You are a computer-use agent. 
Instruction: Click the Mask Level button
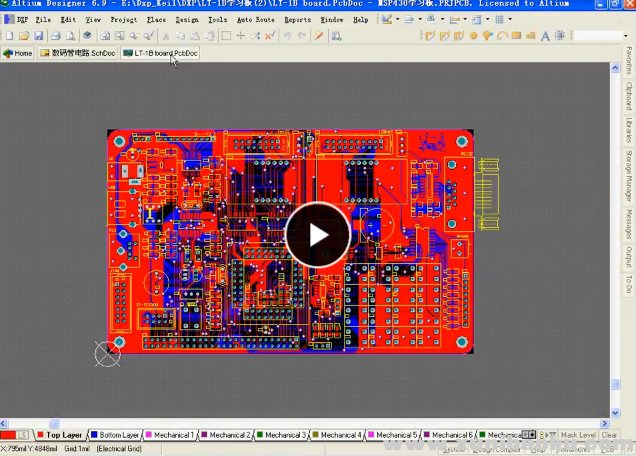[578, 435]
